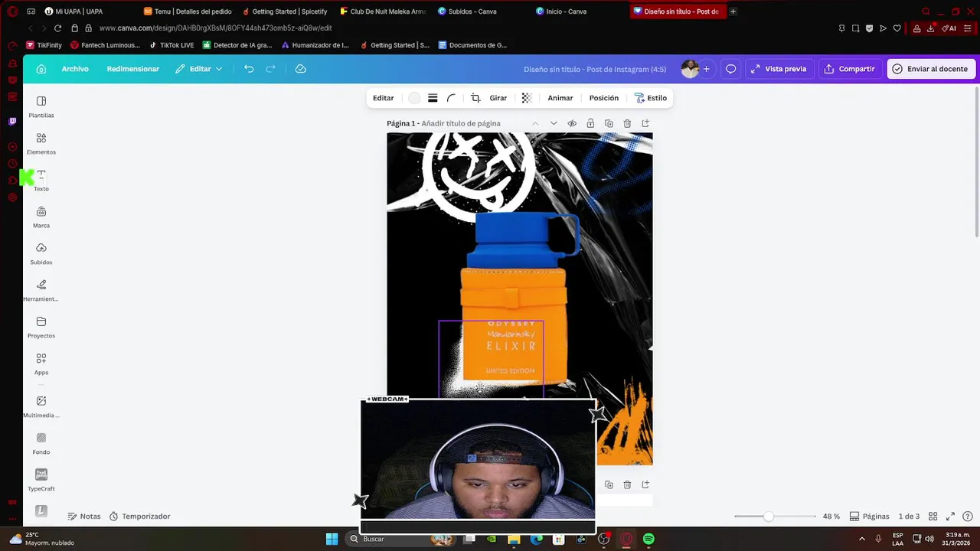Open the Herramientas drawing tools panel
The width and height of the screenshot is (980, 551).
[41, 290]
